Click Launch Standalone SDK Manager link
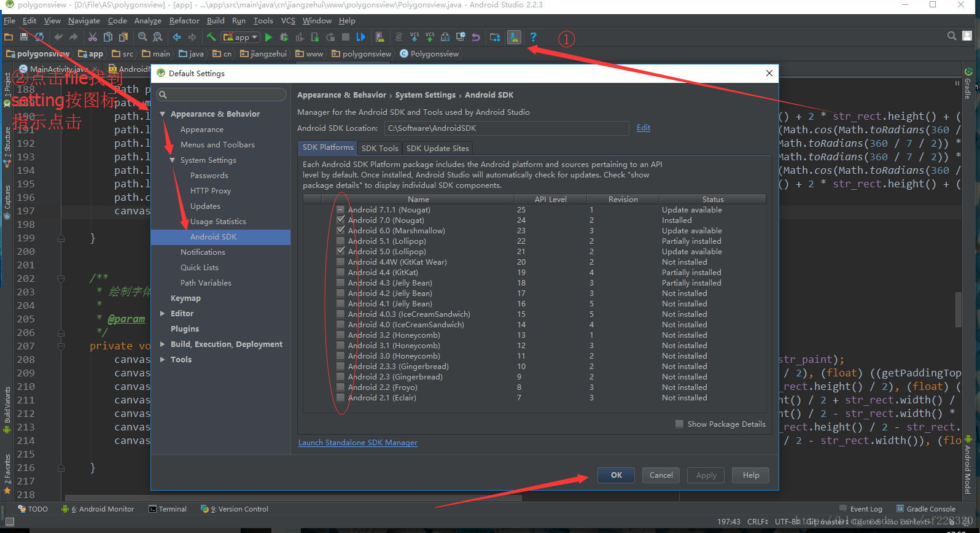Screen dimensions: 980x533 (357, 443)
